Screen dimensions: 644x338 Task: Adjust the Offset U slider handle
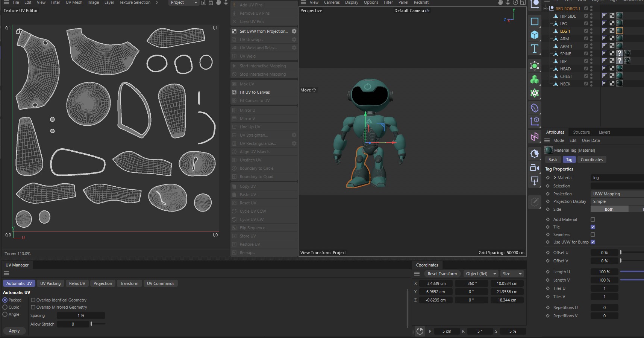(621, 252)
